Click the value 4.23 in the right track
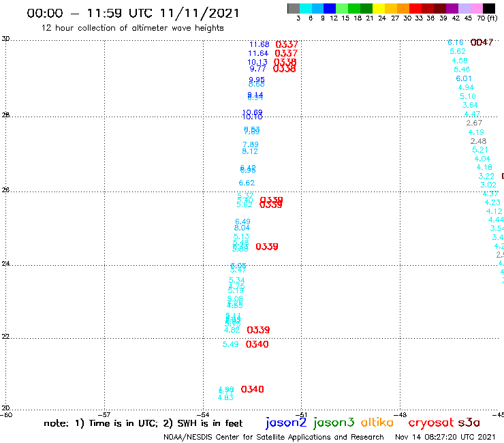Screen dimensions: 504x443 coord(492,202)
